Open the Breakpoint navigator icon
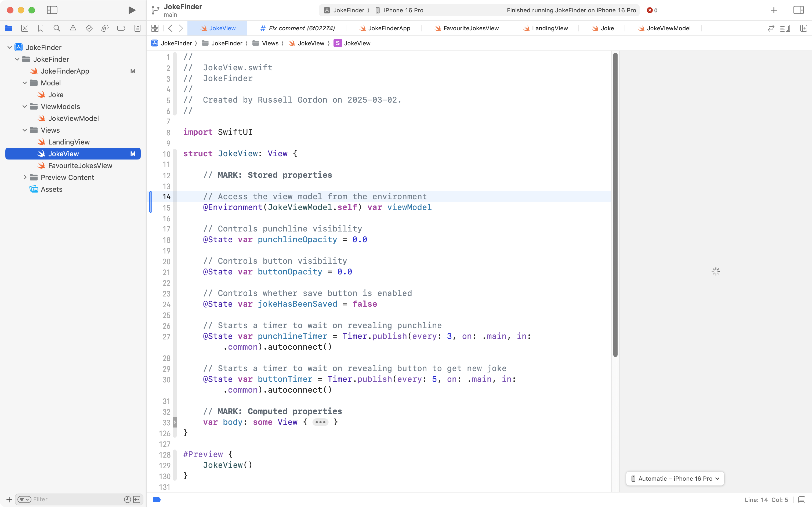This screenshot has height=507, width=812. [x=121, y=28]
